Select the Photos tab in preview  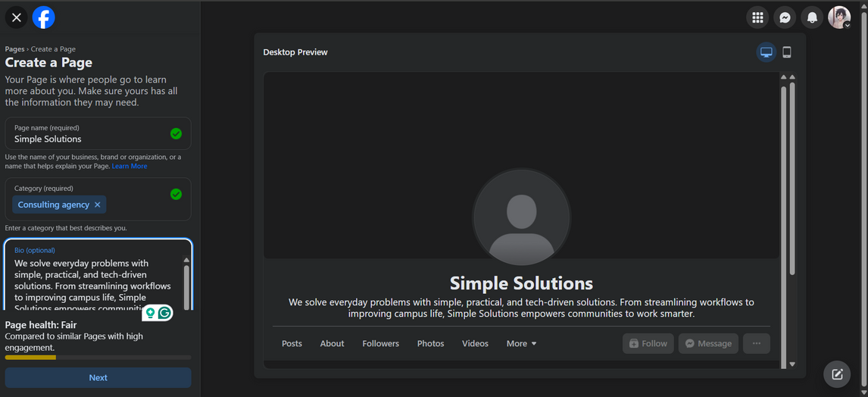(430, 343)
